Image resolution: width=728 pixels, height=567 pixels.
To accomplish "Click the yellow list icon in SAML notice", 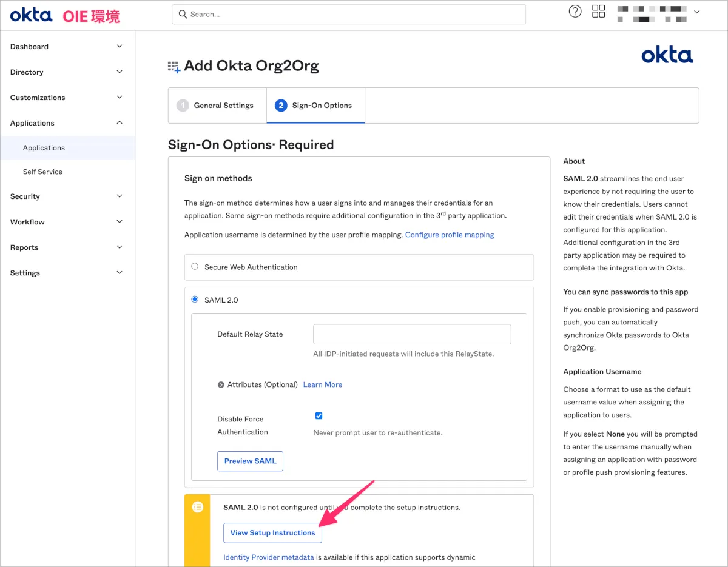I will 197,507.
